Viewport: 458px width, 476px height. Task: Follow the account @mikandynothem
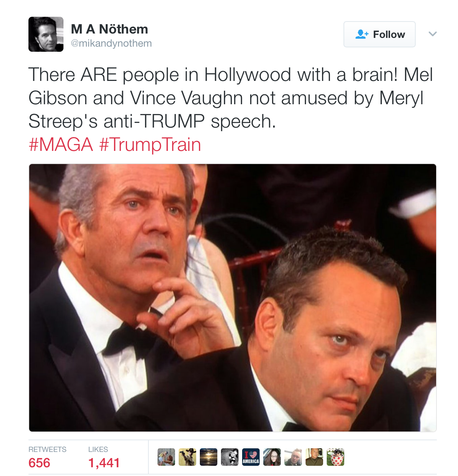pos(379,34)
